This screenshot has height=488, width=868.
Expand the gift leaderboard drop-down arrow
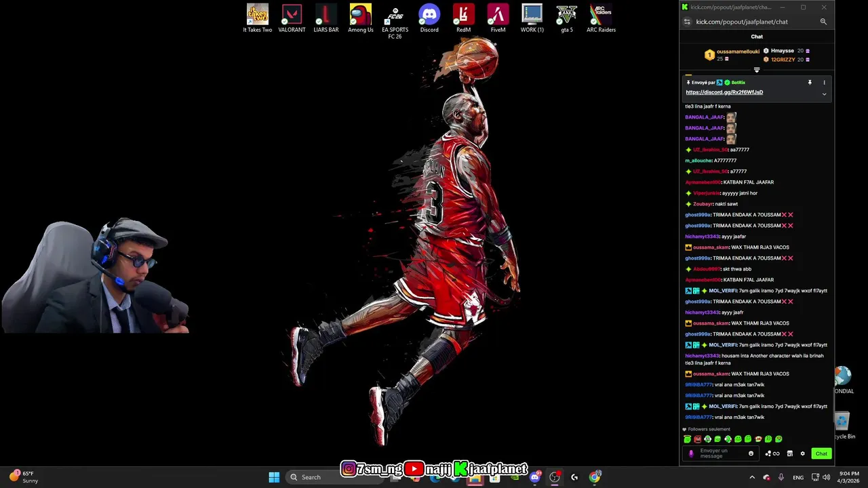tap(757, 70)
